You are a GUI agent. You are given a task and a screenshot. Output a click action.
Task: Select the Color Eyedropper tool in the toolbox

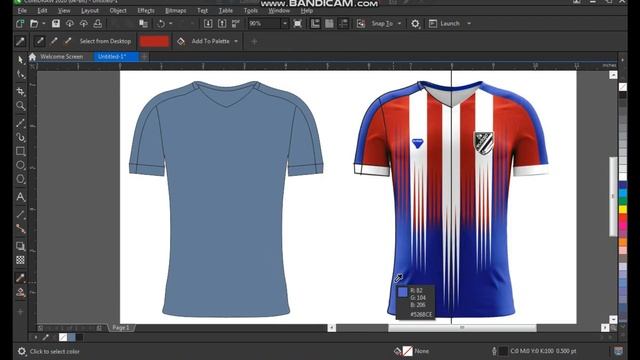(20, 278)
